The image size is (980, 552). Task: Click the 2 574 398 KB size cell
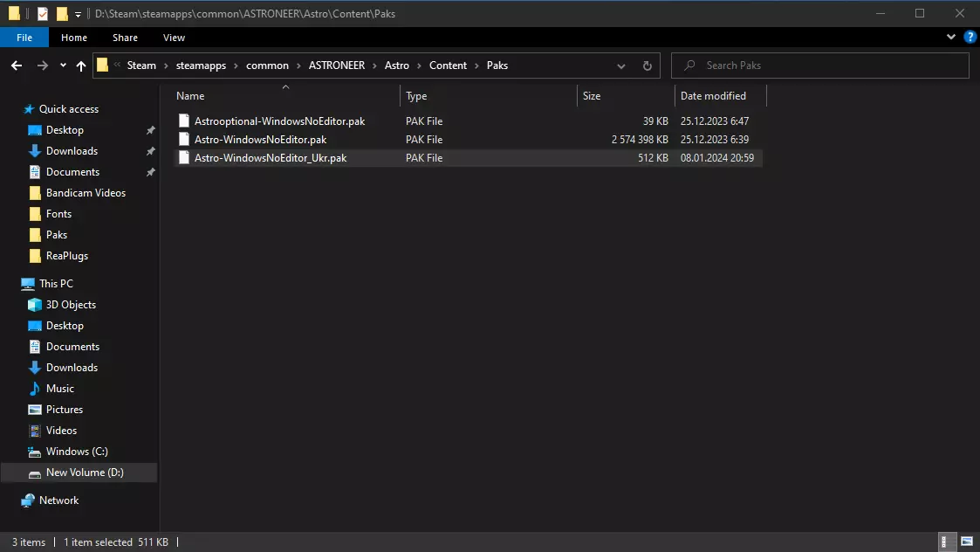640,140
